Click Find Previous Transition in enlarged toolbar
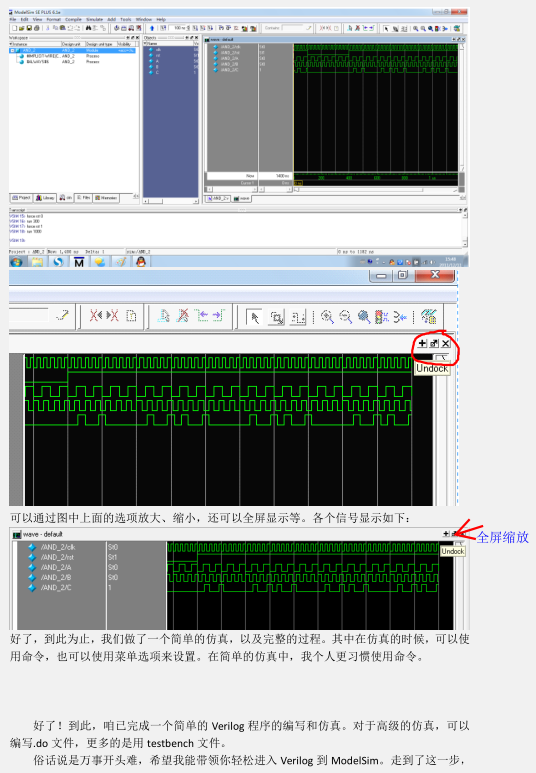 click(x=201, y=316)
